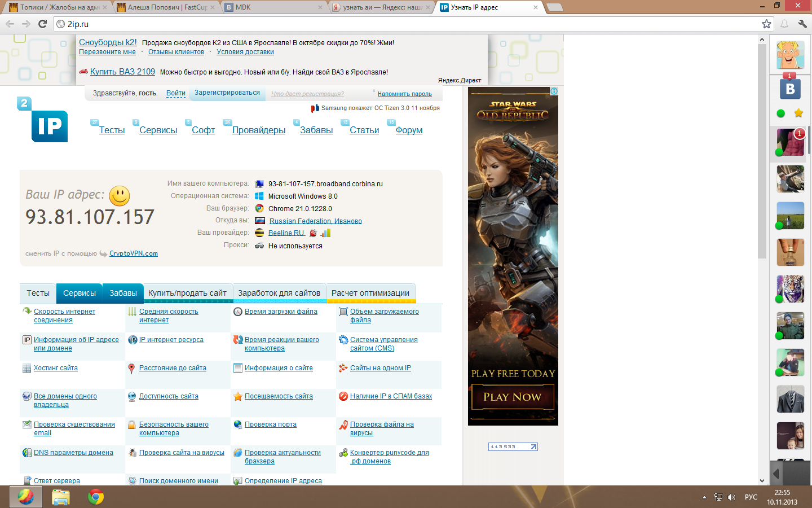Image resolution: width=812 pixels, height=508 pixels.
Task: Click the notification bell icon in toolbar
Action: 784,24
